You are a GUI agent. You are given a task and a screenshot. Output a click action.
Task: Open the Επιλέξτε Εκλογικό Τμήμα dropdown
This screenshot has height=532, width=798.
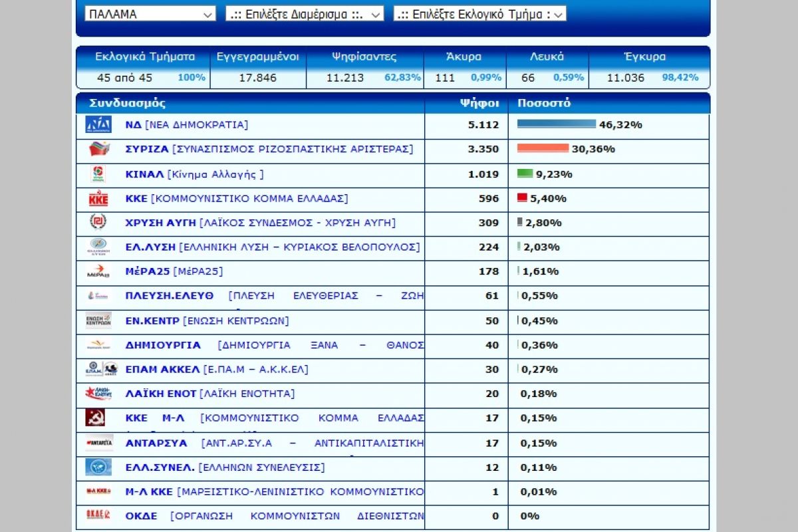point(480,13)
